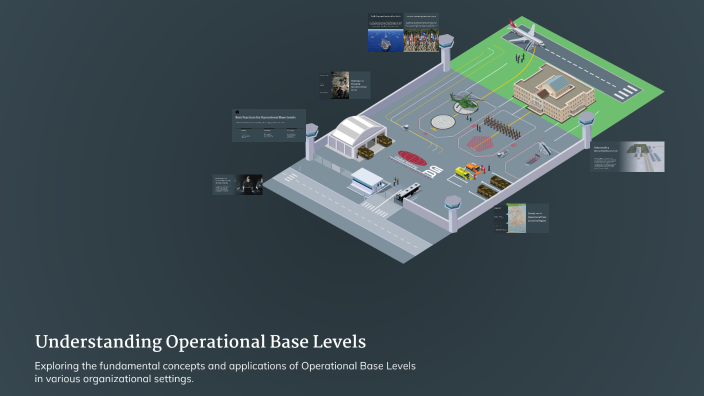The width and height of the screenshot is (704, 396).
Task: Open the slide containing the map image
Action: (x=521, y=218)
